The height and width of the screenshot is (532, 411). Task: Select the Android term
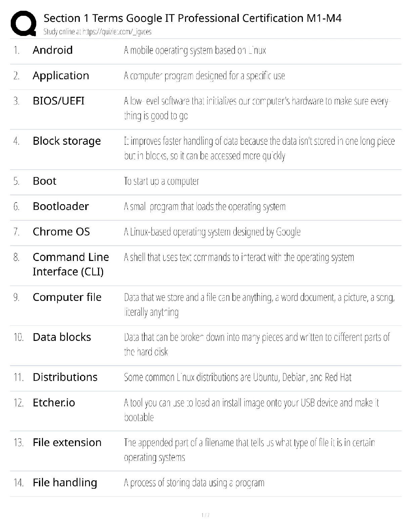click(53, 50)
